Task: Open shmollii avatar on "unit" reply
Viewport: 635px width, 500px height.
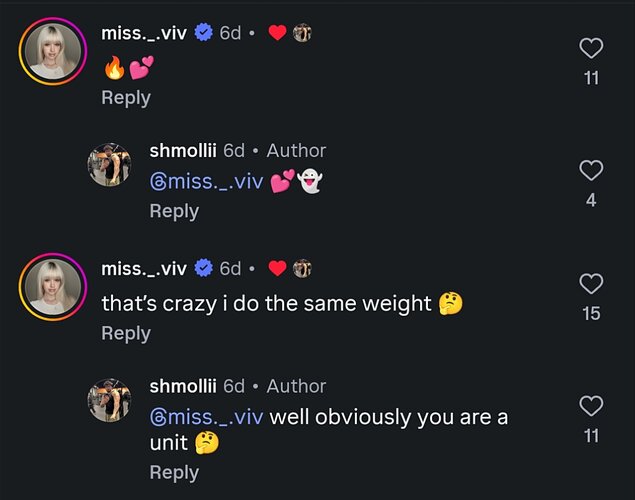Action: click(109, 400)
